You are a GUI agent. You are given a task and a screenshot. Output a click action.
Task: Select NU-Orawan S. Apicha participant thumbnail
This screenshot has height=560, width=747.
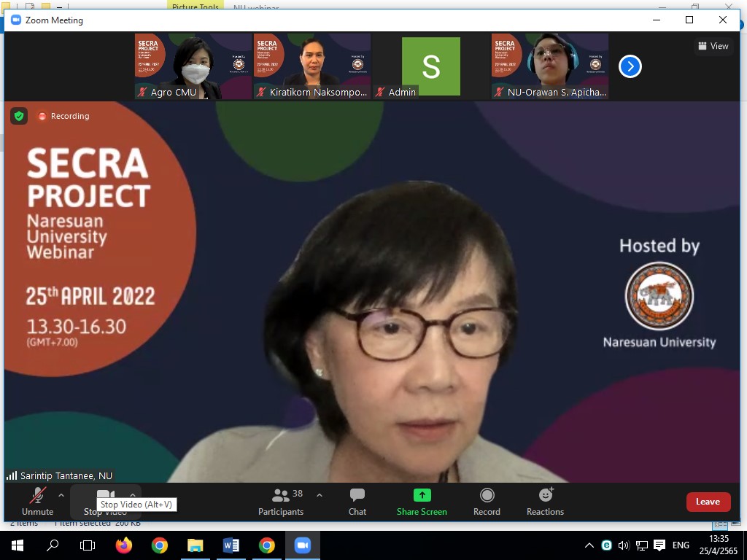point(550,66)
